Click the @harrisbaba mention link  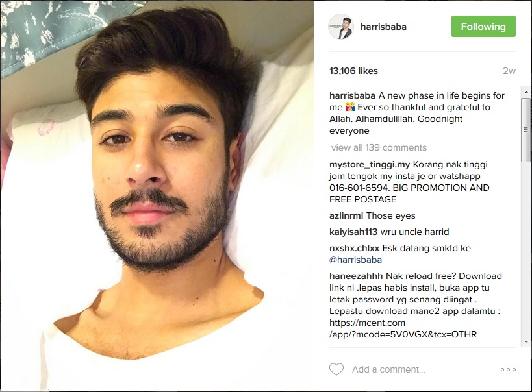point(355,260)
